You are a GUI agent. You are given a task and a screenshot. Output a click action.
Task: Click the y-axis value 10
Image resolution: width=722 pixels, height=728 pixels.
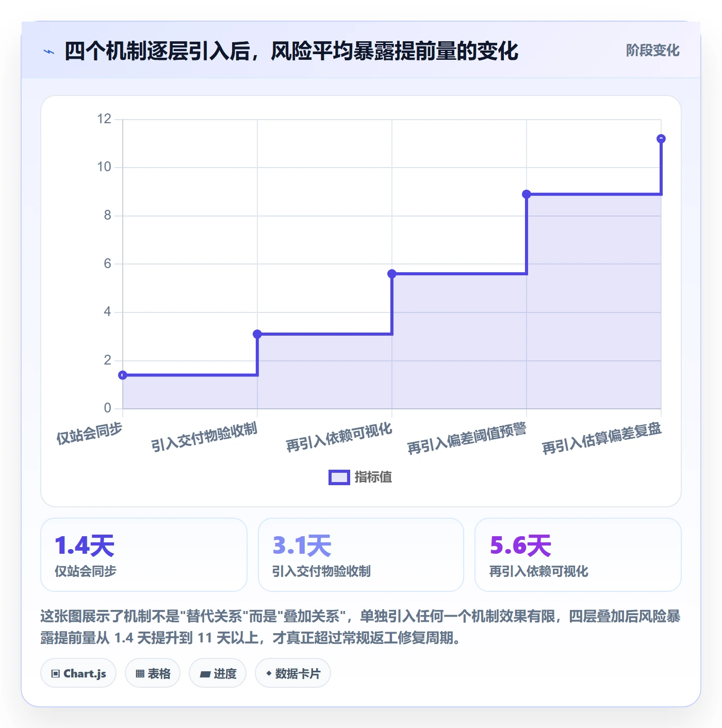pos(104,167)
